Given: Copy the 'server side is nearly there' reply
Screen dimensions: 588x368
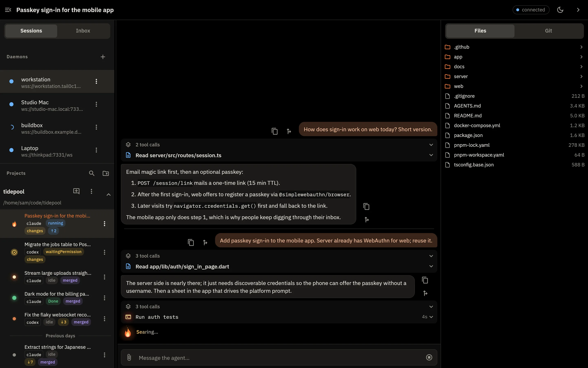Looking at the screenshot, I should 425,280.
